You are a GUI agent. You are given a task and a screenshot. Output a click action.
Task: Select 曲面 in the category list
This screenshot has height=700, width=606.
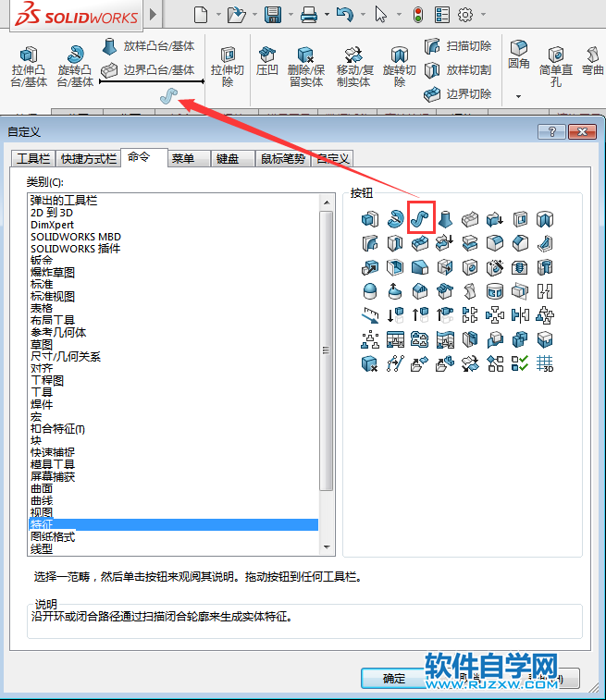click(42, 488)
